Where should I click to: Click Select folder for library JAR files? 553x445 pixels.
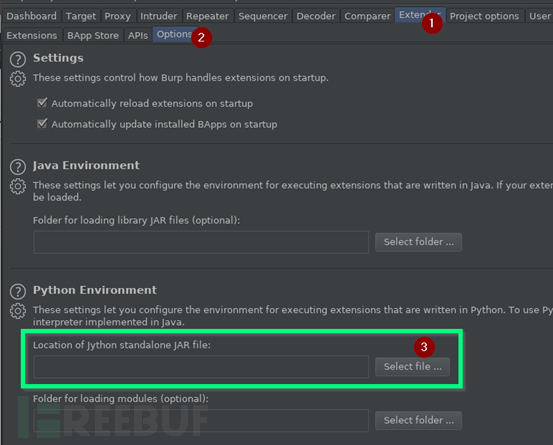click(418, 242)
